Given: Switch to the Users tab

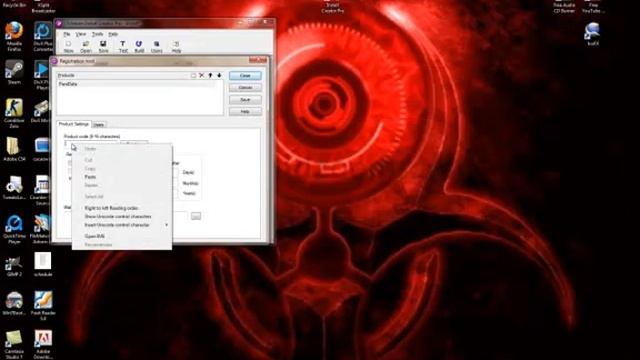Looking at the screenshot, I should 99,125.
